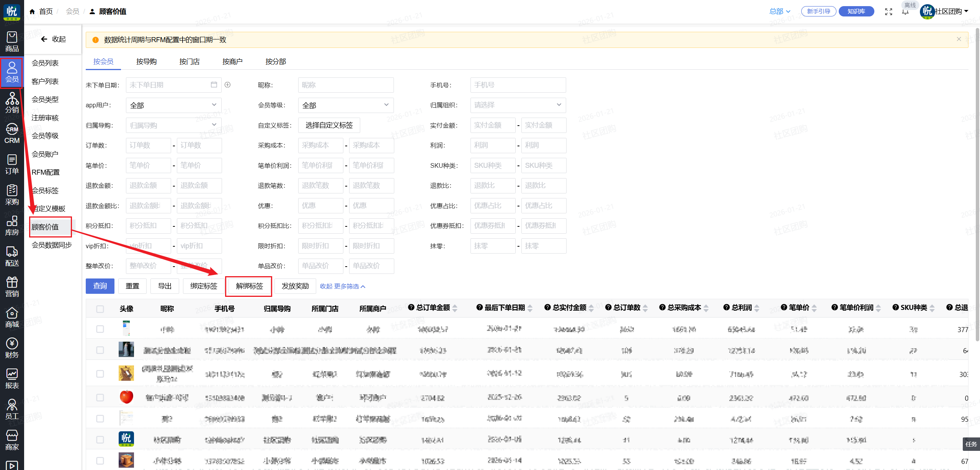
Task: Toggle the select-all checkbox in table header
Action: pos(100,309)
